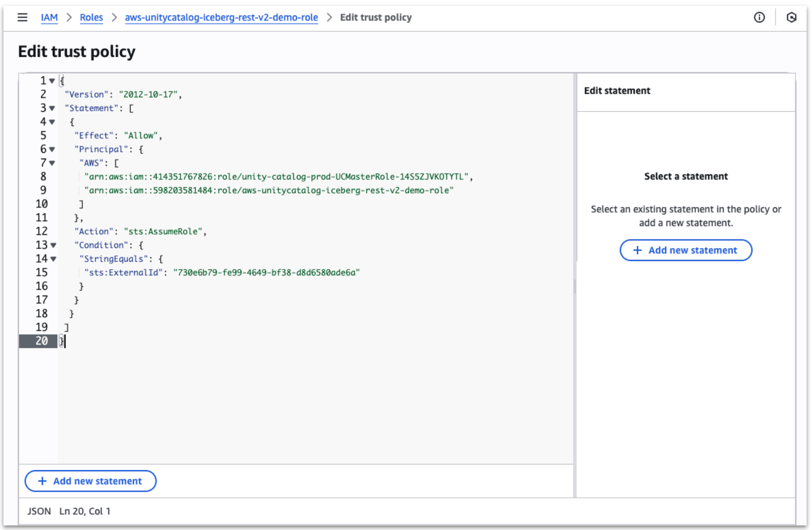Select line number 20 in the gutter

pyautogui.click(x=43, y=341)
